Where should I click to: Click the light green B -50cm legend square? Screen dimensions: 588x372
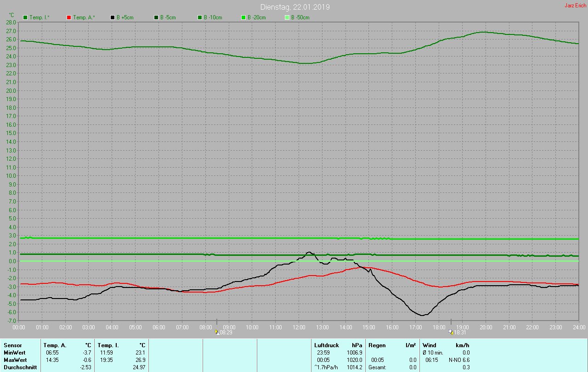(x=287, y=17)
